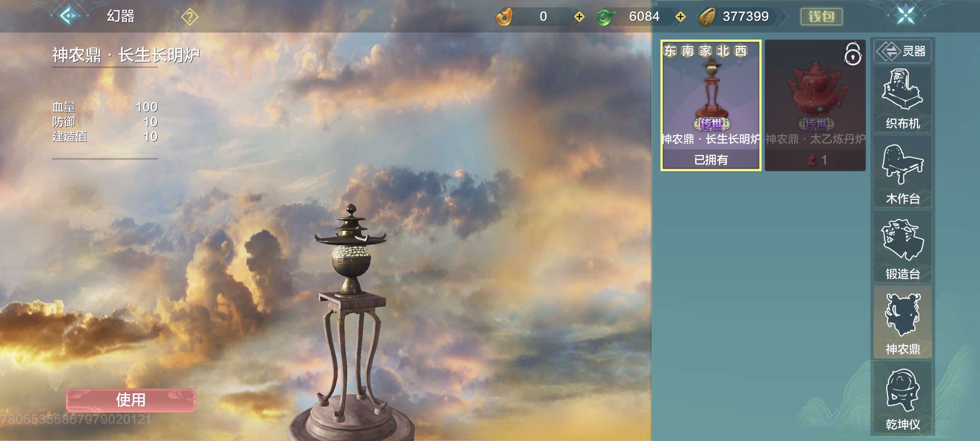Close the screen with the cross-blade icon
This screenshot has width=980, height=441.
pos(906,16)
